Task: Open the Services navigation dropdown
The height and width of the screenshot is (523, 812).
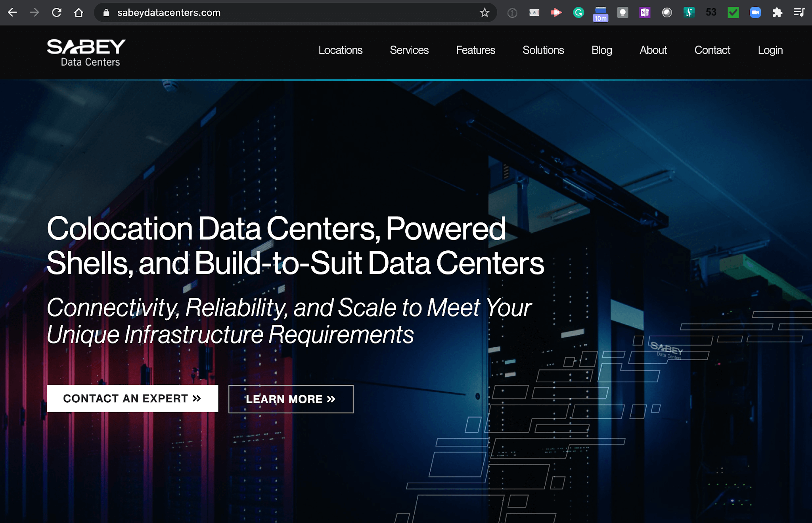Action: pyautogui.click(x=409, y=50)
